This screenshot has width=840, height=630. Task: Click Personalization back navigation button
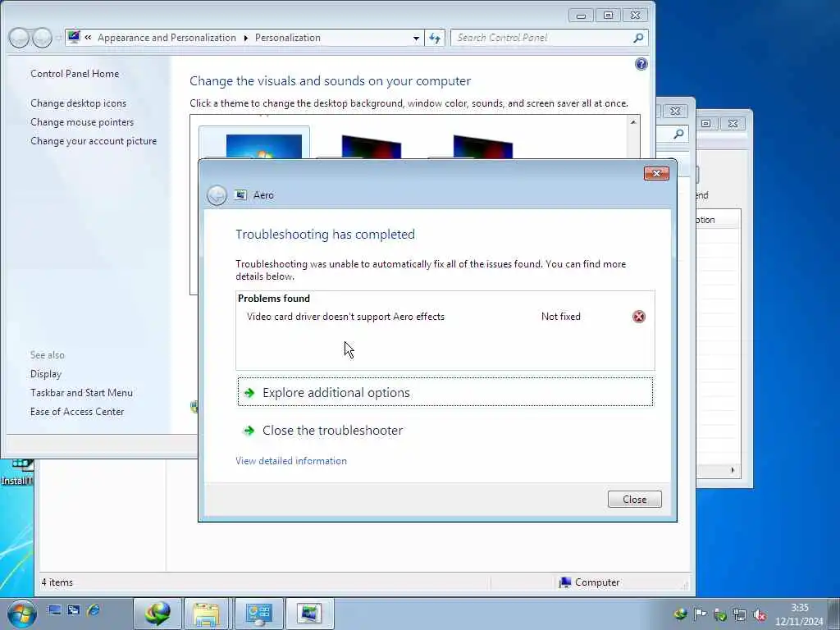[20, 38]
